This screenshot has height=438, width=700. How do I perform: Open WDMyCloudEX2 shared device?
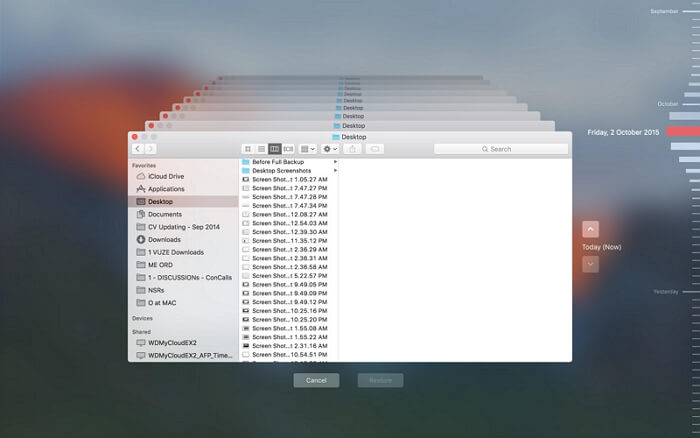coord(172,342)
